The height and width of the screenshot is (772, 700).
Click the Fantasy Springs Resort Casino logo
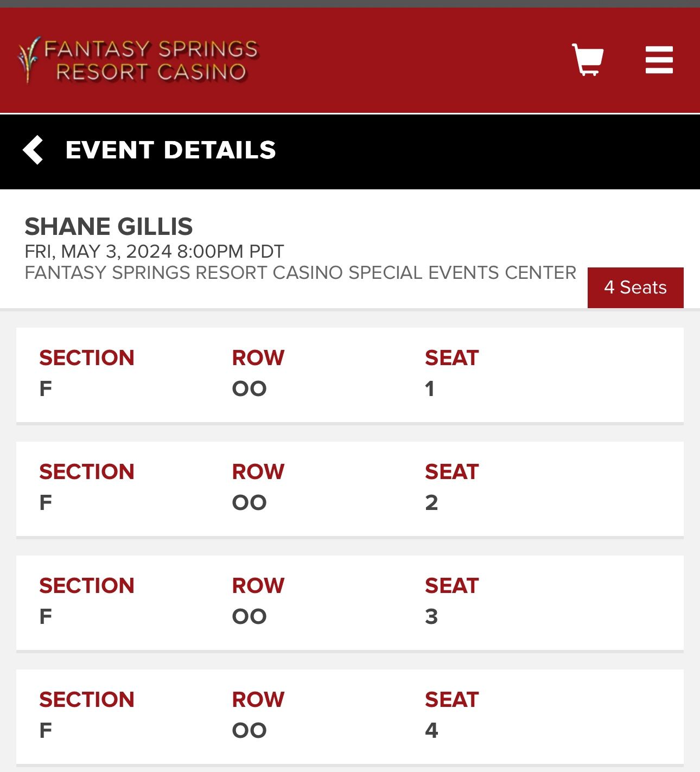pos(138,60)
